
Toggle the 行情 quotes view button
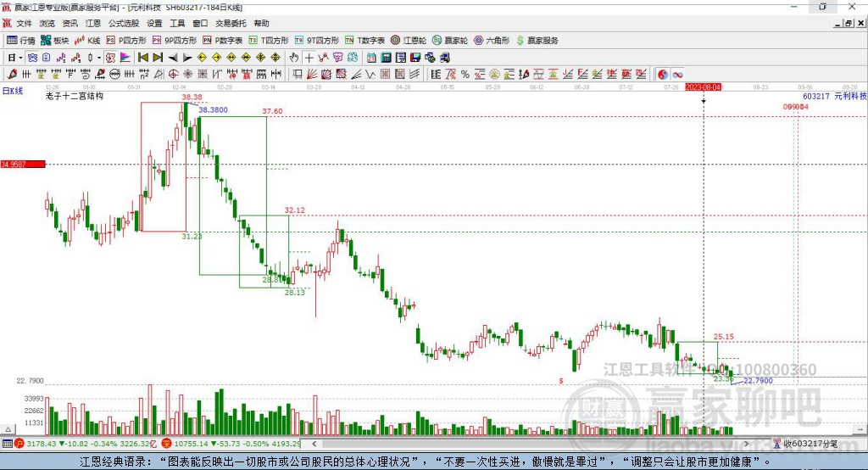pos(21,41)
